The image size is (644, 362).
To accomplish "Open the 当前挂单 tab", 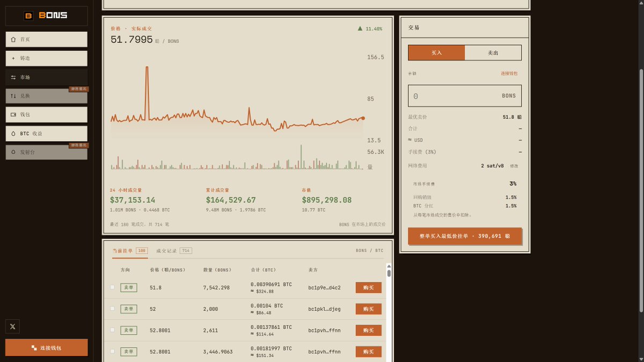I will point(130,250).
